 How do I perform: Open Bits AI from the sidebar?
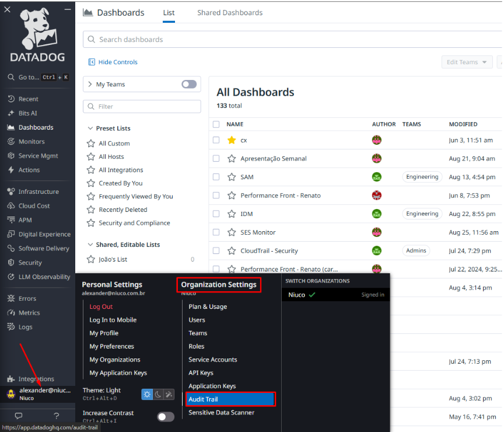tap(27, 113)
